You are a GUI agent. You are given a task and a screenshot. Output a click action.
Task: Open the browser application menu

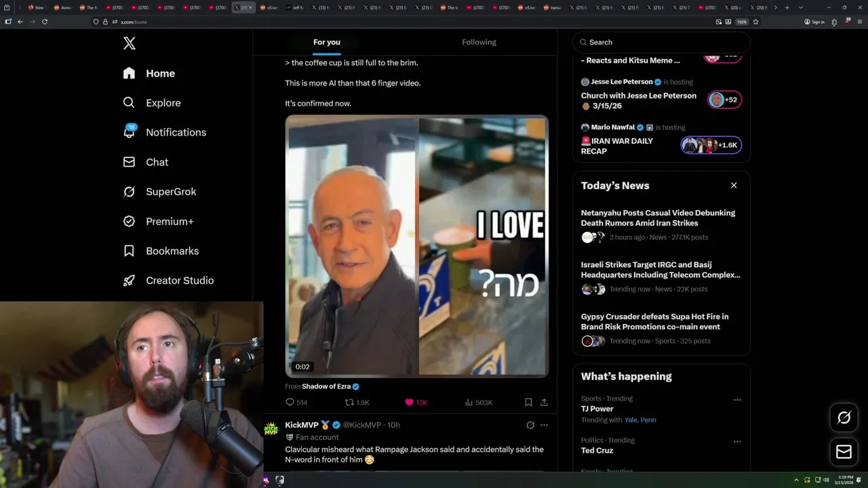860,22
